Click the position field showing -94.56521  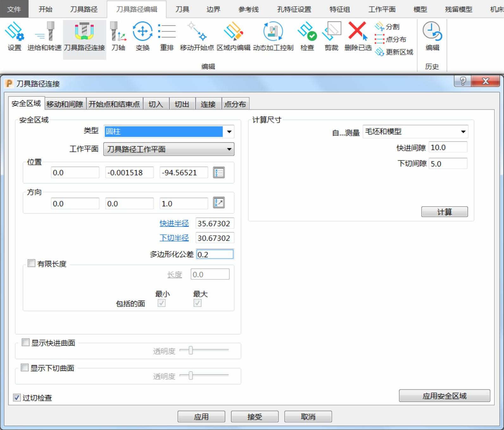184,172
